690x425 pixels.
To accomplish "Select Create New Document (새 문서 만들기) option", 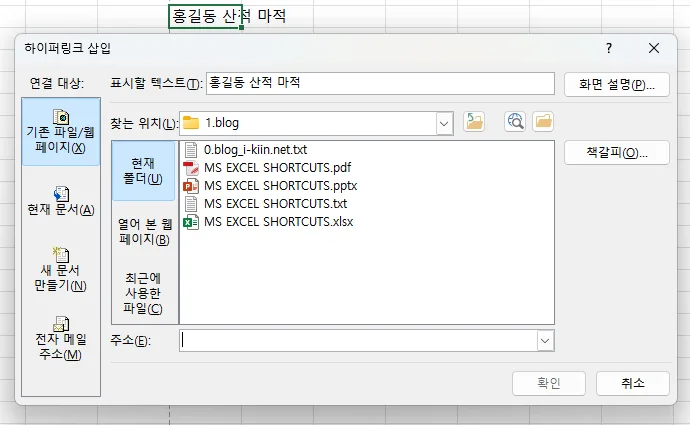I will 61,270.
